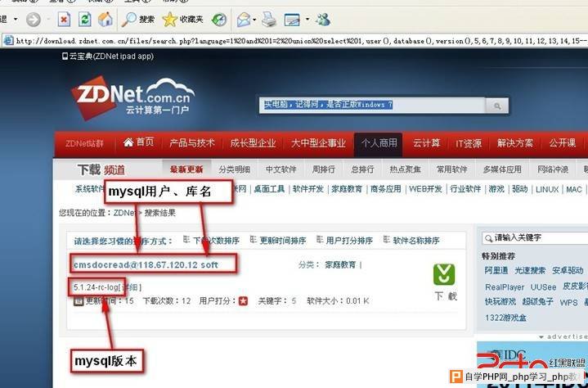Open RealPlayer recommended link
The width and height of the screenshot is (588, 388).
coord(505,287)
